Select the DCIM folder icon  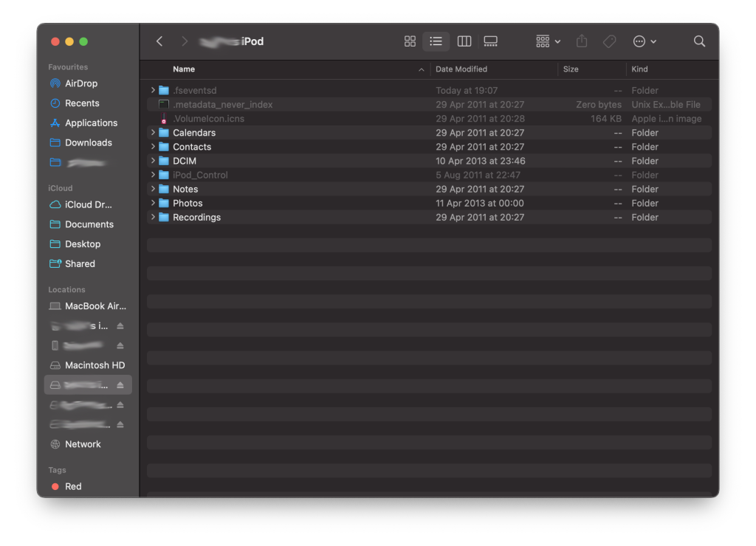tap(164, 160)
